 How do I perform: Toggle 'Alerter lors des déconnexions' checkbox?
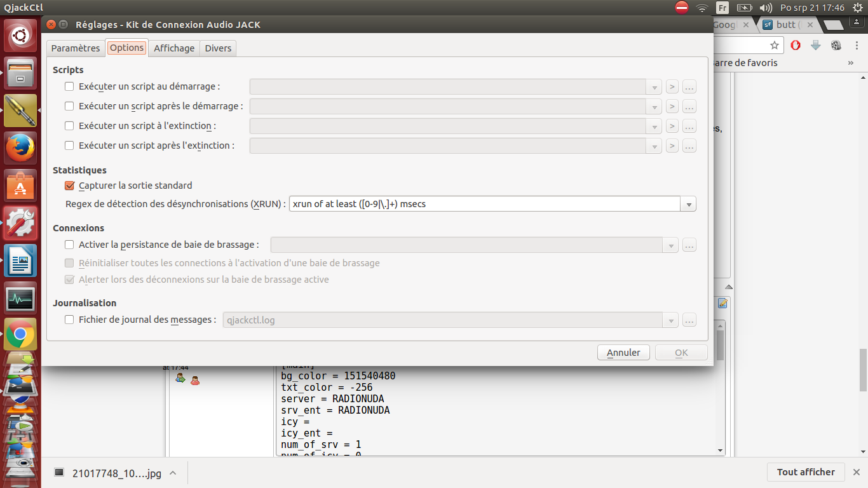69,280
